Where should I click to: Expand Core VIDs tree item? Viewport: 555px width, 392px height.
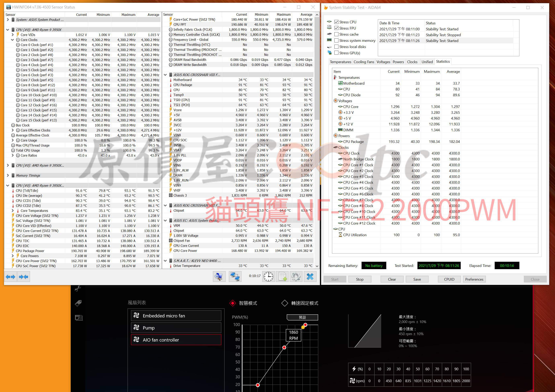coord(13,35)
